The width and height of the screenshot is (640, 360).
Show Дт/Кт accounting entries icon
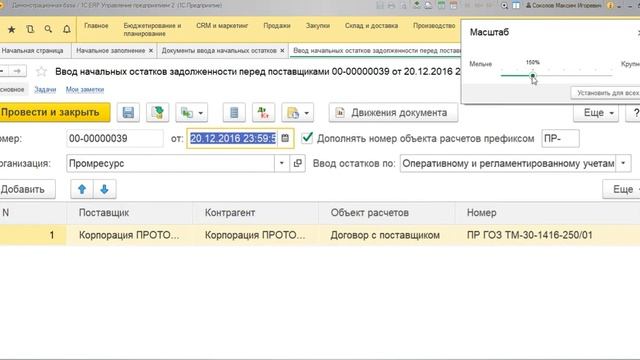(x=263, y=113)
